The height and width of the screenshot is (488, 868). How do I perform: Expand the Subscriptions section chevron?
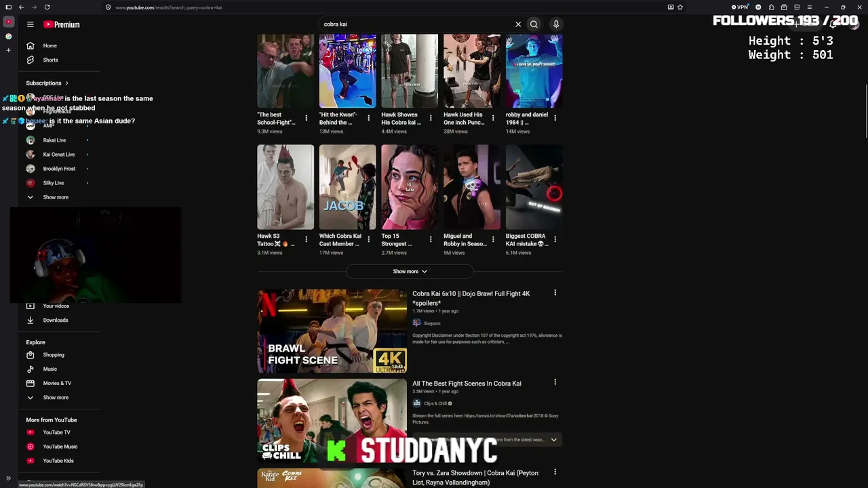coord(66,83)
